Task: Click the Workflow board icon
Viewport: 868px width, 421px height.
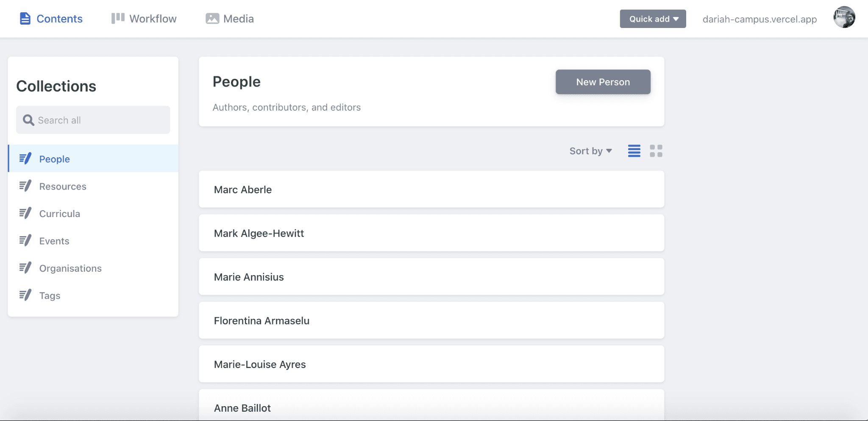Action: 117,18
